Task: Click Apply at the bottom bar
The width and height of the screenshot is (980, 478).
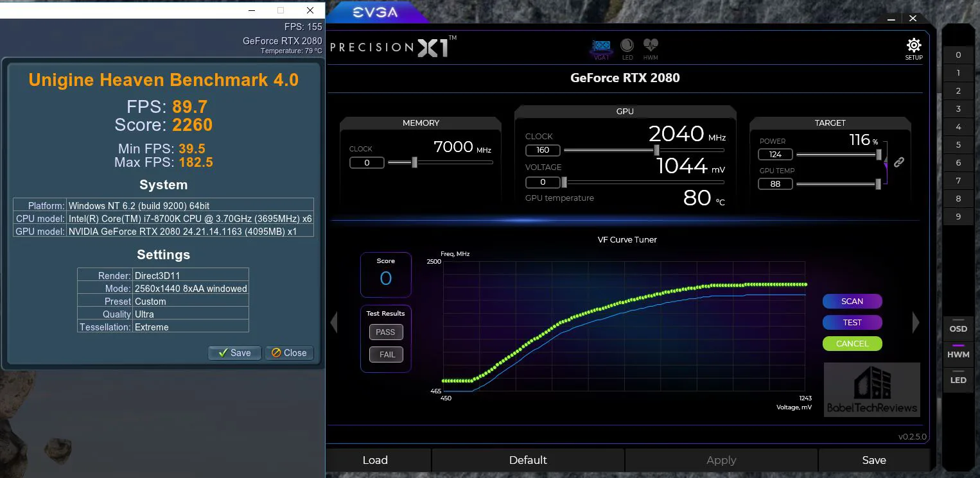Action: pos(721,460)
